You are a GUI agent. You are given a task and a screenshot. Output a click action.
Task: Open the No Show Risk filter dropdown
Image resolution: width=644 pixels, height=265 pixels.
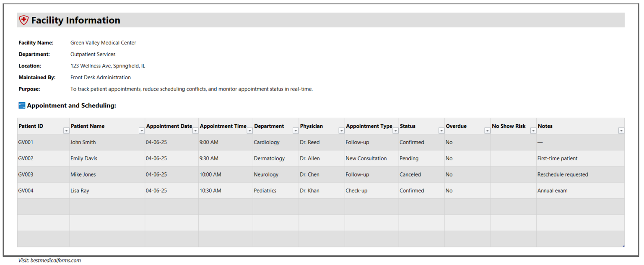tap(533, 131)
